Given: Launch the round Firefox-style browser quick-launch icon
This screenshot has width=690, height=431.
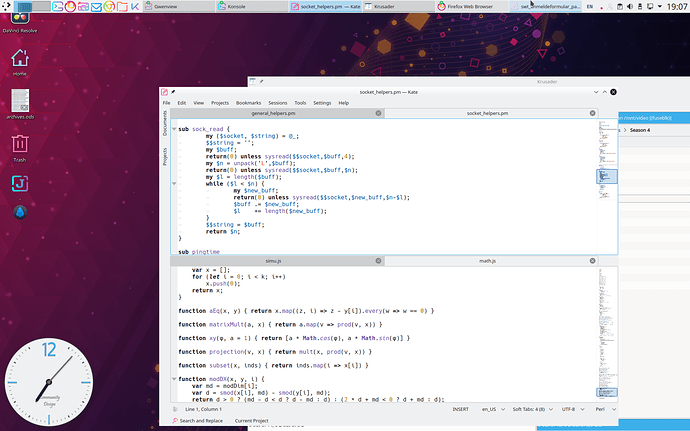Looking at the screenshot, I should point(70,7).
